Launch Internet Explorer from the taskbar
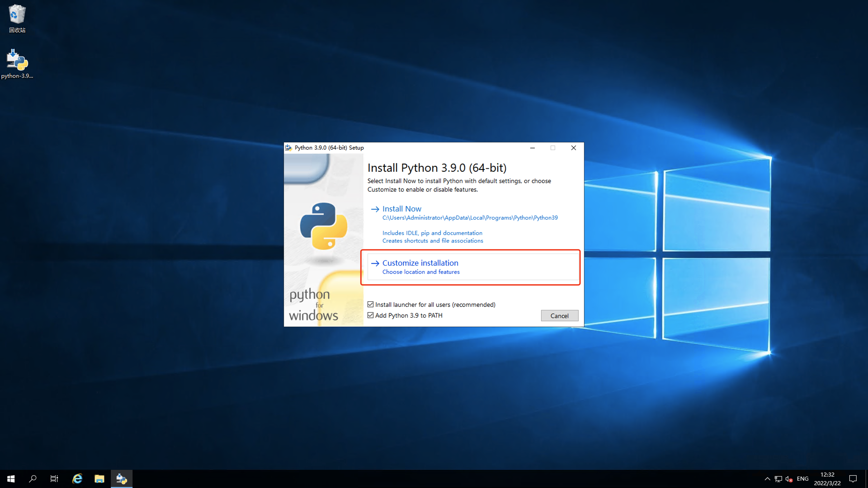Screen dimensions: 868x488 pos(77,479)
